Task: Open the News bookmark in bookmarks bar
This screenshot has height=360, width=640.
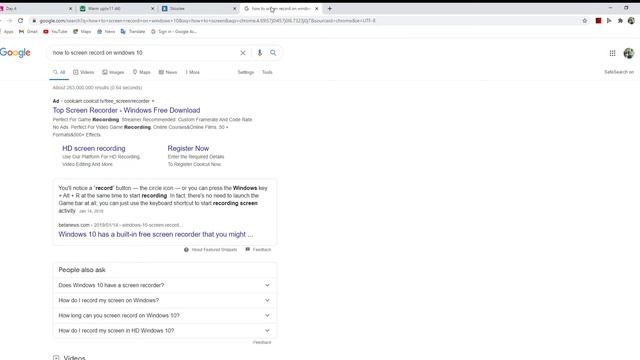Action: [106, 31]
